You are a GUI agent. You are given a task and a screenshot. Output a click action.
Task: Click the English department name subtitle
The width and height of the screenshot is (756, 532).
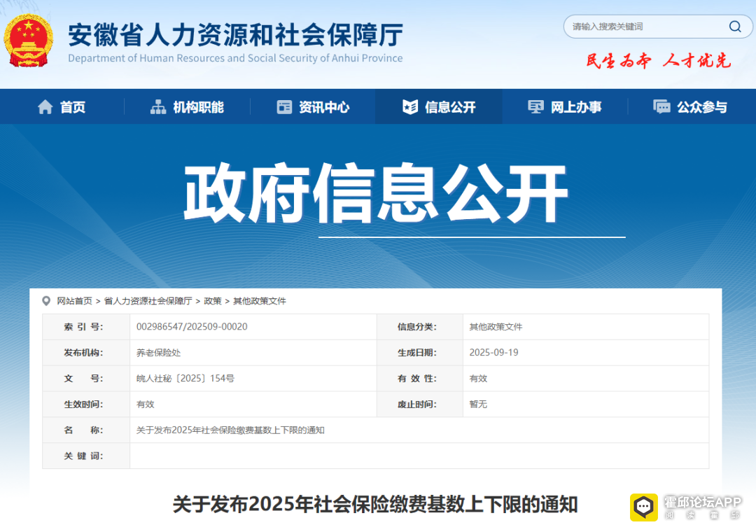235,58
